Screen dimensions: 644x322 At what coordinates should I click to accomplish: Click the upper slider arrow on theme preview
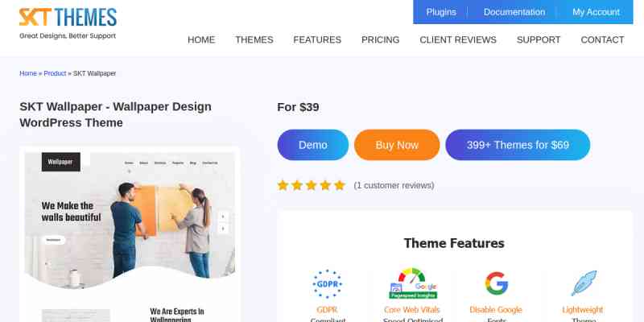[x=223, y=217]
